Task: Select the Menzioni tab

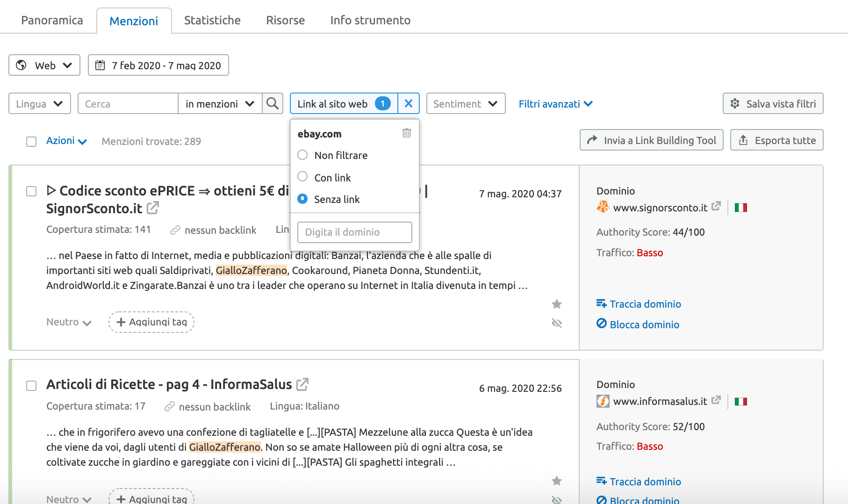Action: coord(134,21)
